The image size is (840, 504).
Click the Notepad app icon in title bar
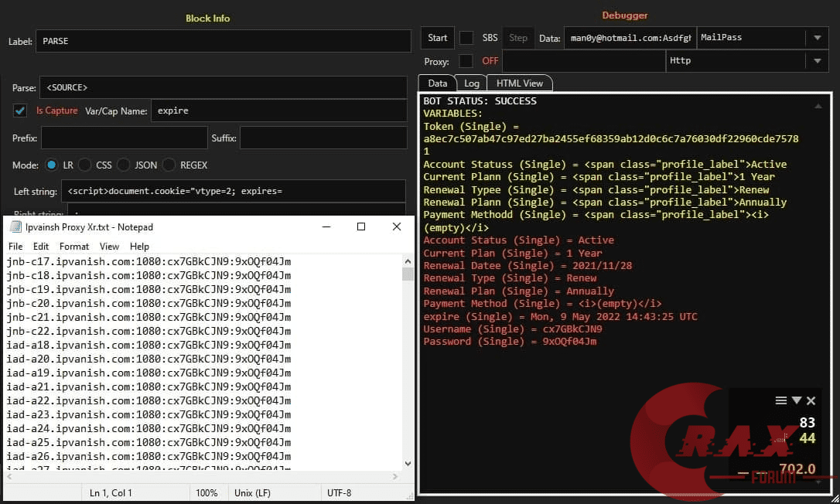(x=14, y=227)
